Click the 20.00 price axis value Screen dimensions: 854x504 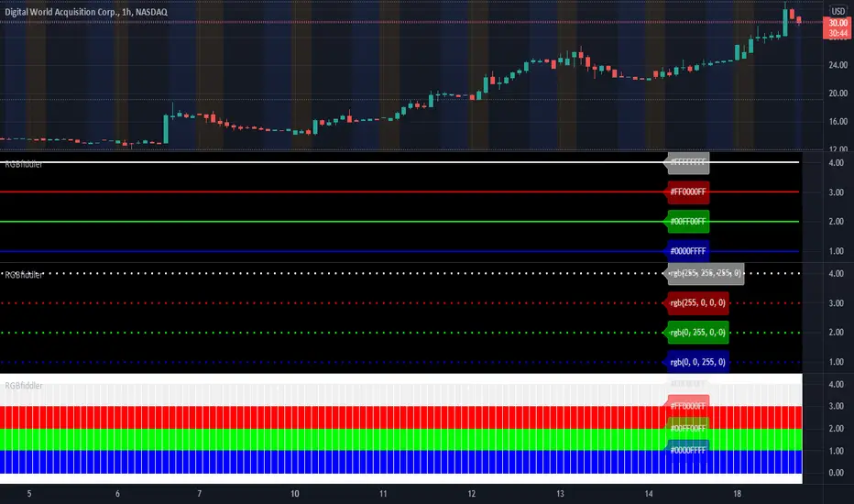pos(838,93)
